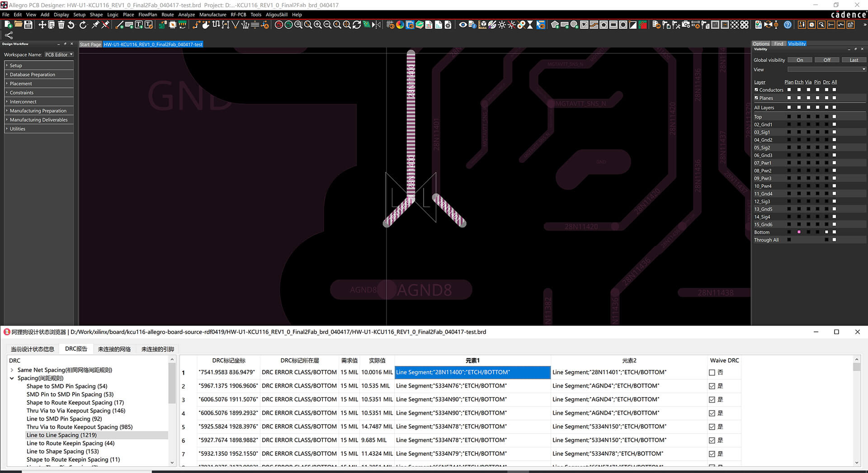Viewport: 868px width, 473px height.
Task: Toggle the All Layers Etch visibility box
Action: click(x=799, y=107)
